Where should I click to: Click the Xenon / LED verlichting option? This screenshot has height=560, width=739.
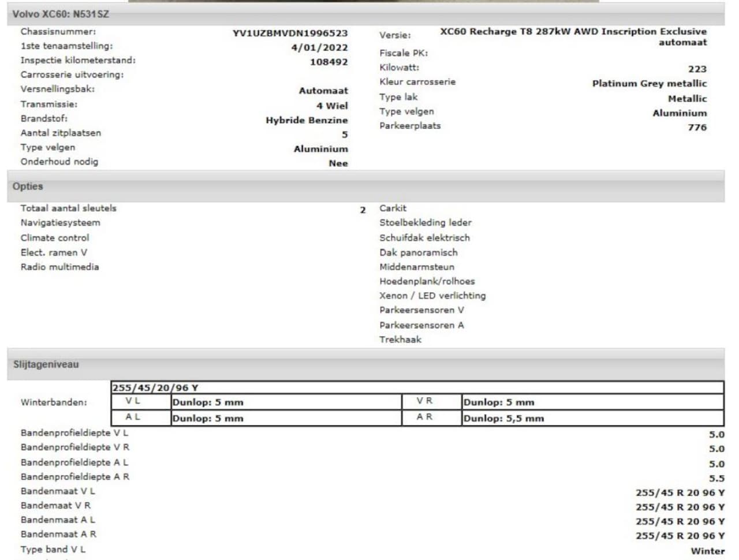point(432,296)
